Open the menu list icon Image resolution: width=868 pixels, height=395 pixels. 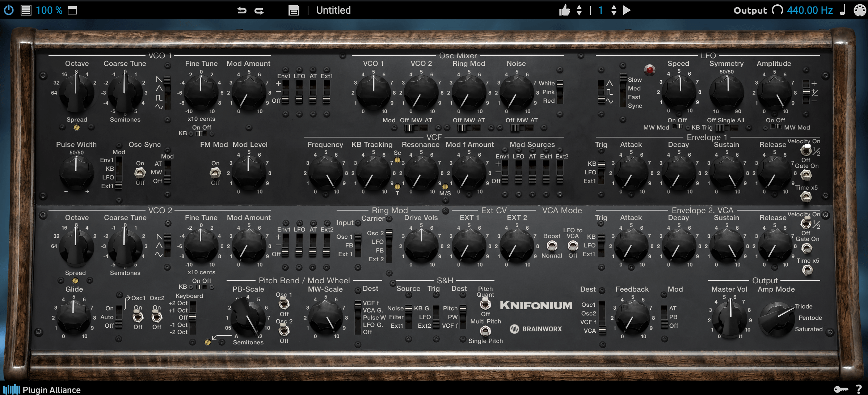pyautogui.click(x=26, y=10)
